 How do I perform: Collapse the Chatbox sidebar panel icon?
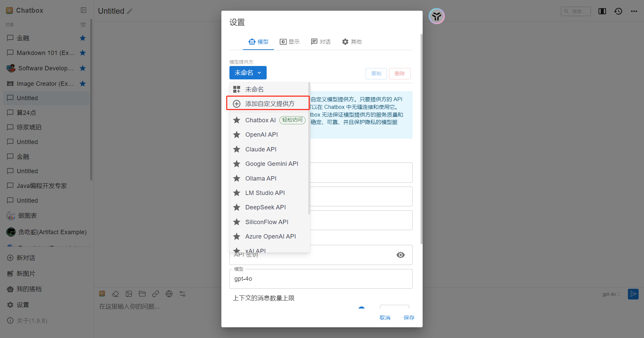[84, 10]
